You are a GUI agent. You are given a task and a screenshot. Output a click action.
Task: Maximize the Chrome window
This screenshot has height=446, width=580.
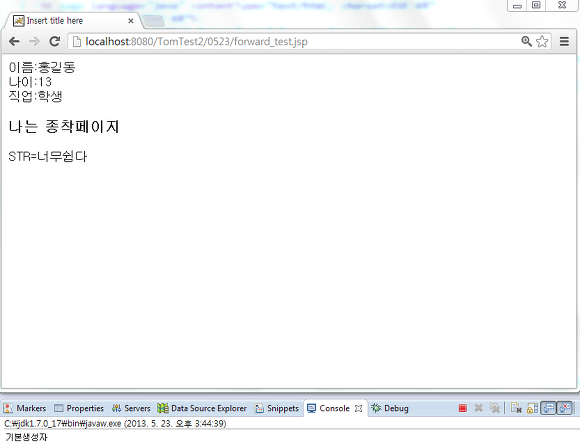(536, 5)
